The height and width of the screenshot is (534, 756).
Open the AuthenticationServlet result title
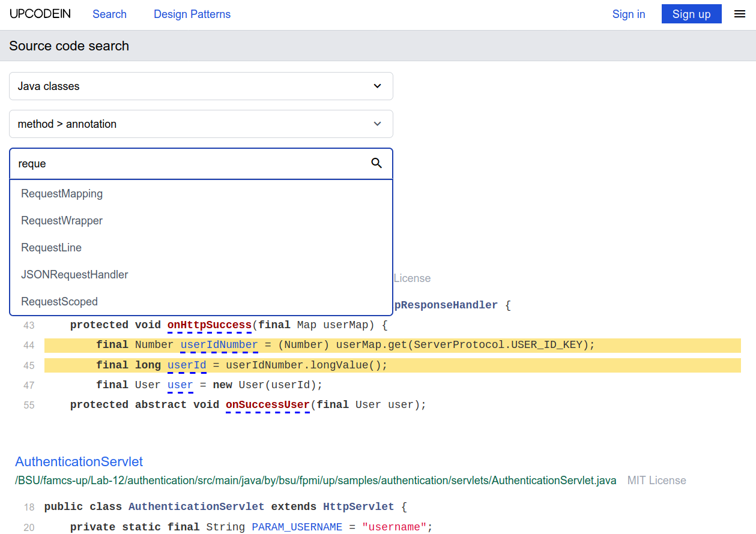[79, 461]
